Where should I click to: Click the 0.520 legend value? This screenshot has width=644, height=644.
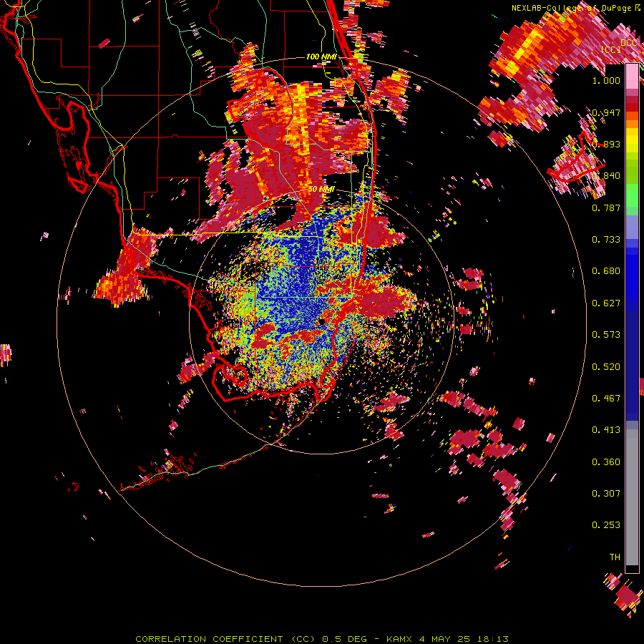(x=606, y=367)
